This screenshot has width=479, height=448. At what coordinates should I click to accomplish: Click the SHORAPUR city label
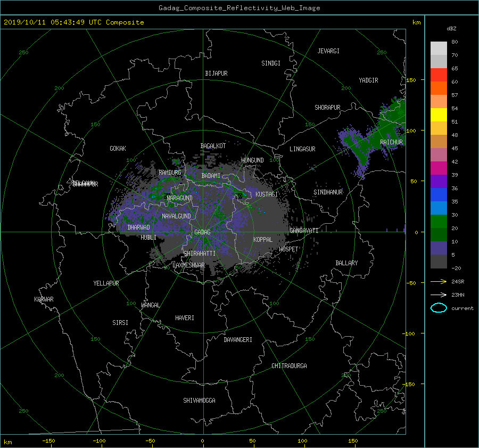327,107
